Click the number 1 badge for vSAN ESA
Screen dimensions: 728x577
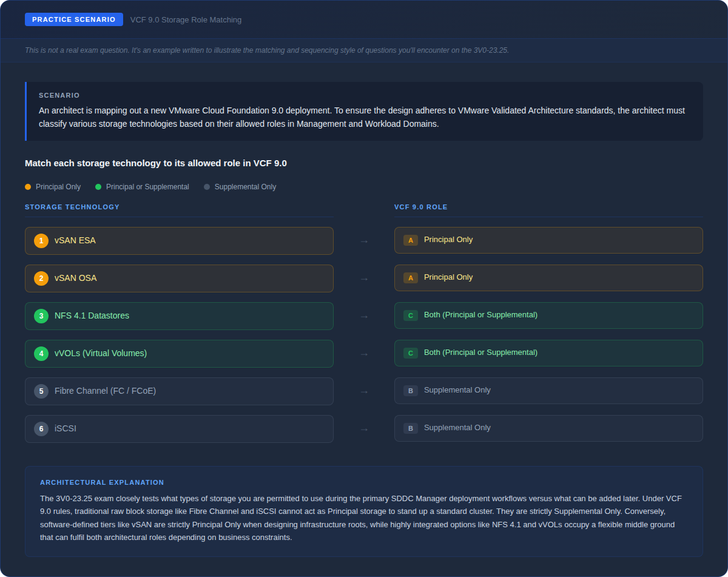pos(41,241)
